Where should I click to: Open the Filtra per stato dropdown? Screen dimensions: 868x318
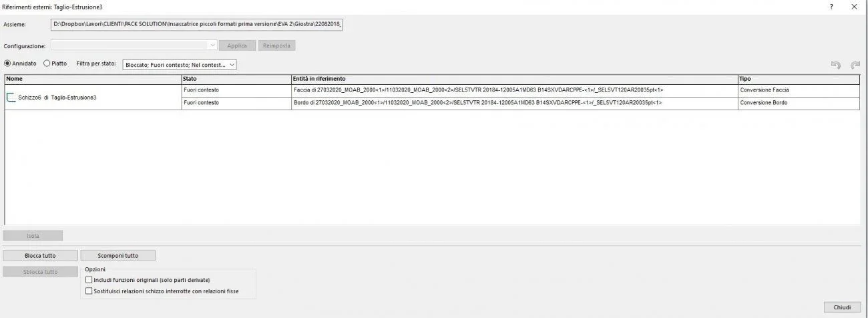click(180, 65)
